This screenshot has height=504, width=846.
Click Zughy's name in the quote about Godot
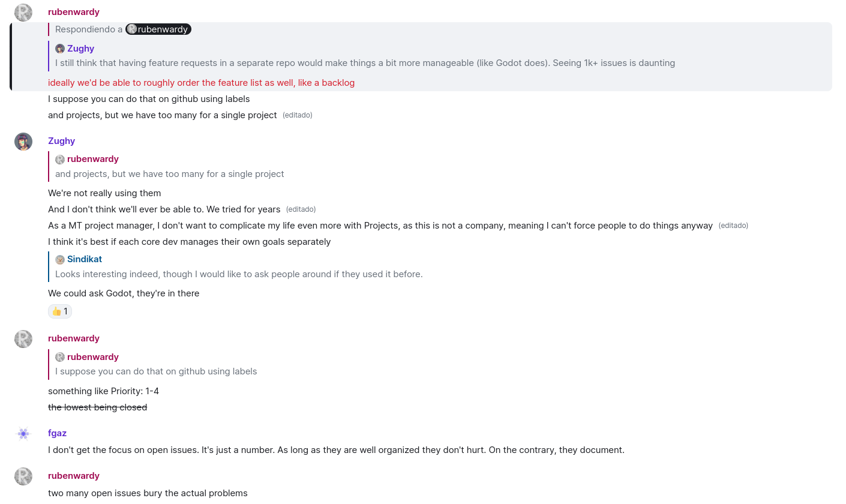[x=80, y=49]
